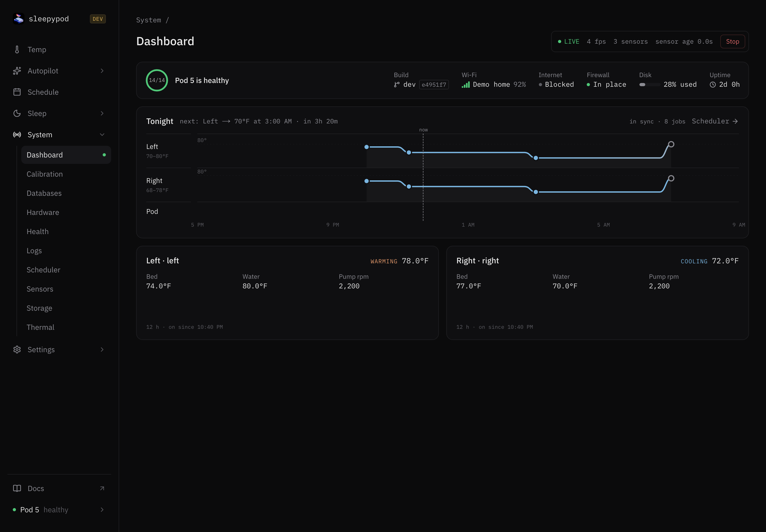766x532 pixels.
Task: Click the calendar icon beside Schedule
Action: 17,92
